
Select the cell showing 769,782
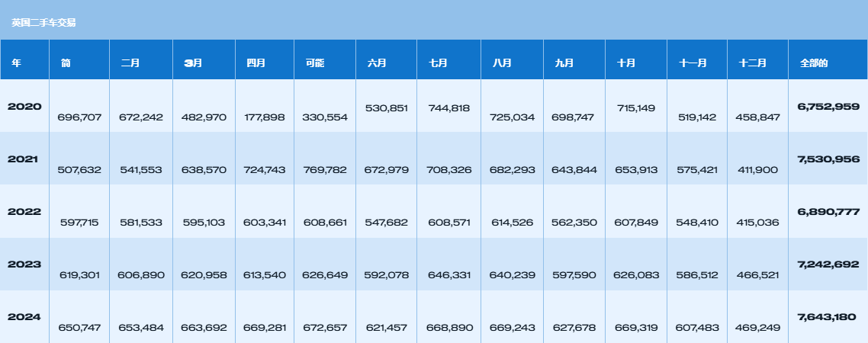tap(325, 170)
